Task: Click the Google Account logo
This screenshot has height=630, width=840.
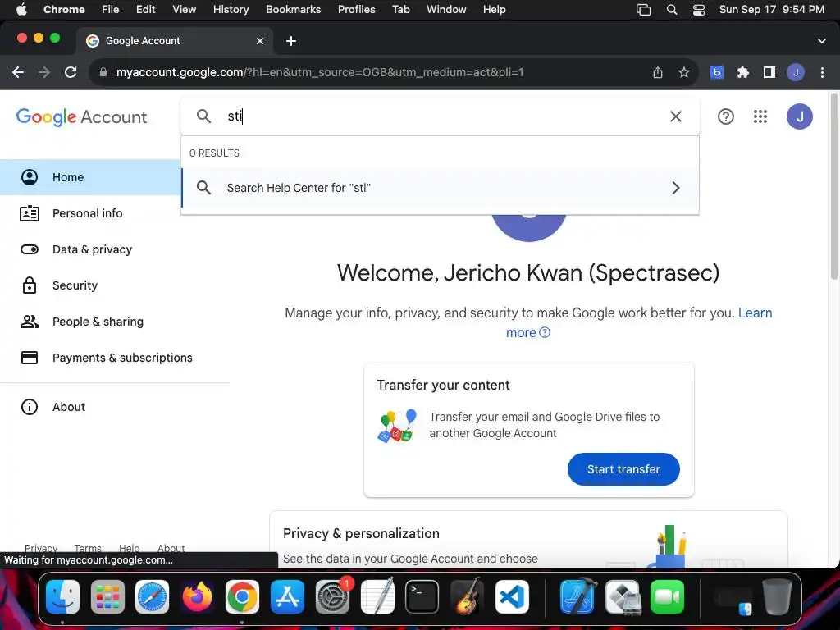Action: (81, 116)
